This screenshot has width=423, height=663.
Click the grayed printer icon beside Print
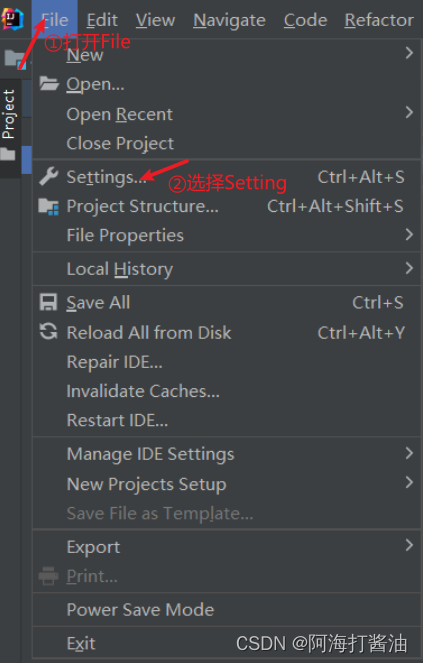48,576
